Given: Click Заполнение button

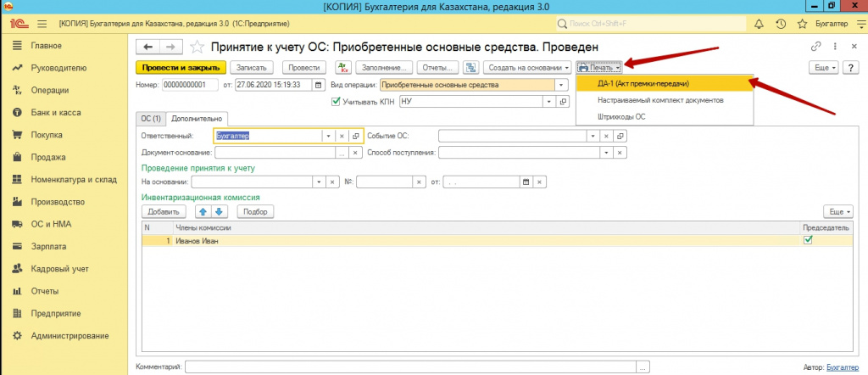Looking at the screenshot, I should pyautogui.click(x=384, y=68).
